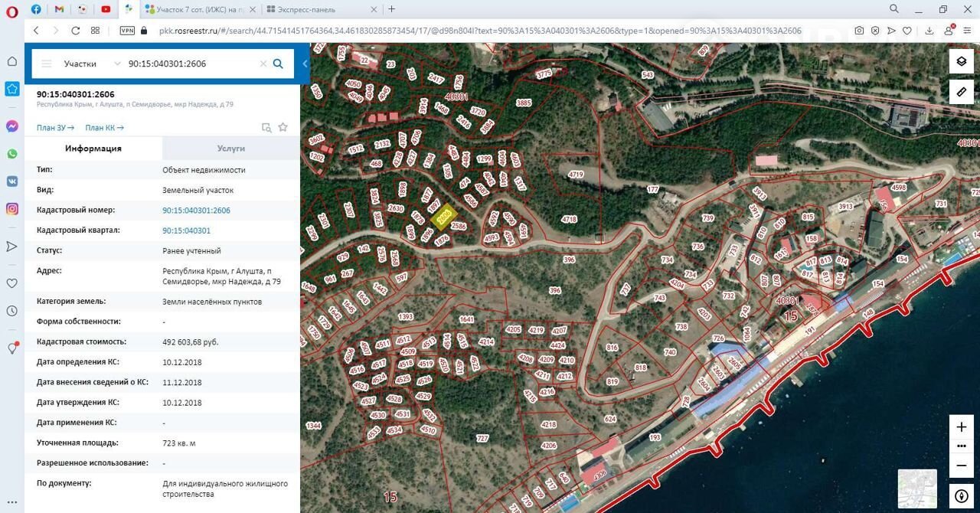Image resolution: width=980 pixels, height=513 pixels.
Task: Switch to the Услуги tab
Action: [x=230, y=149]
